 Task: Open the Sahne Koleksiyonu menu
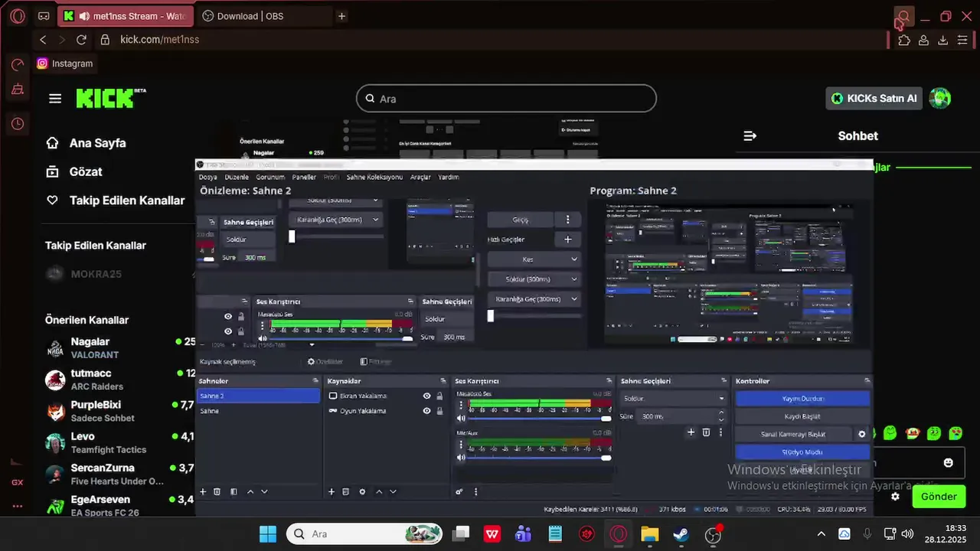click(x=374, y=177)
